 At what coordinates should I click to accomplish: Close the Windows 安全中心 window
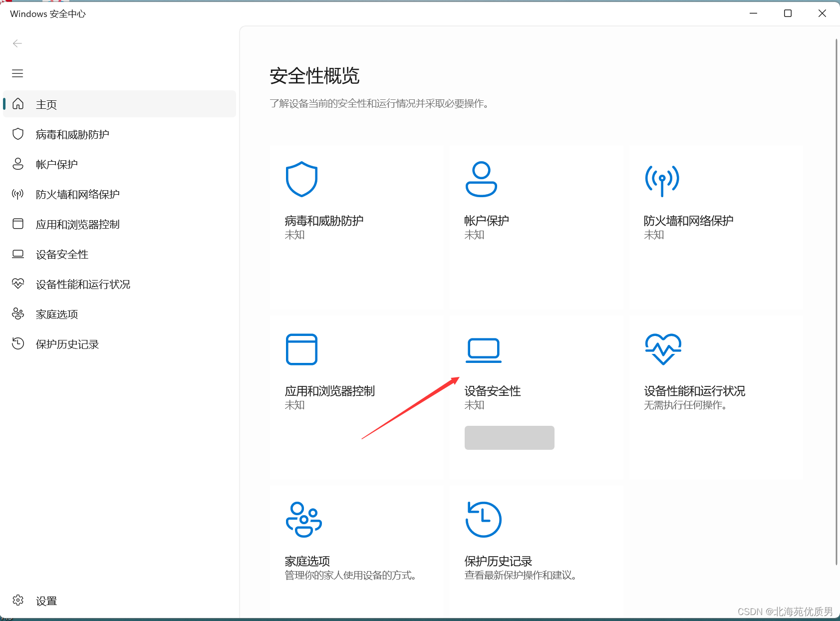coord(822,13)
